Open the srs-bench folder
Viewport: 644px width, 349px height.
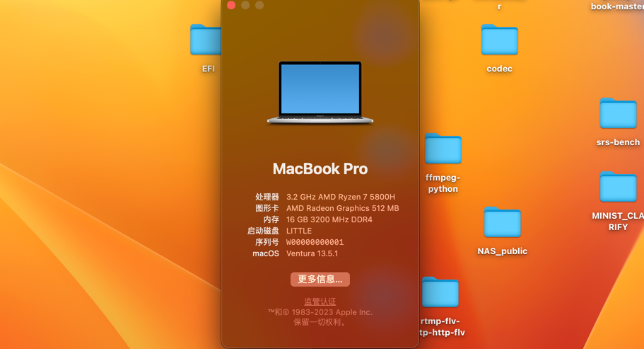(x=618, y=113)
